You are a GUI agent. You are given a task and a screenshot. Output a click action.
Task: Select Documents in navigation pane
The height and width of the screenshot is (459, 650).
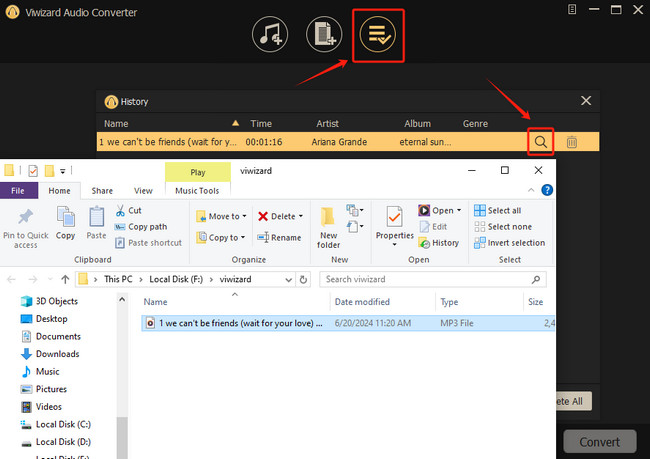click(x=51, y=336)
